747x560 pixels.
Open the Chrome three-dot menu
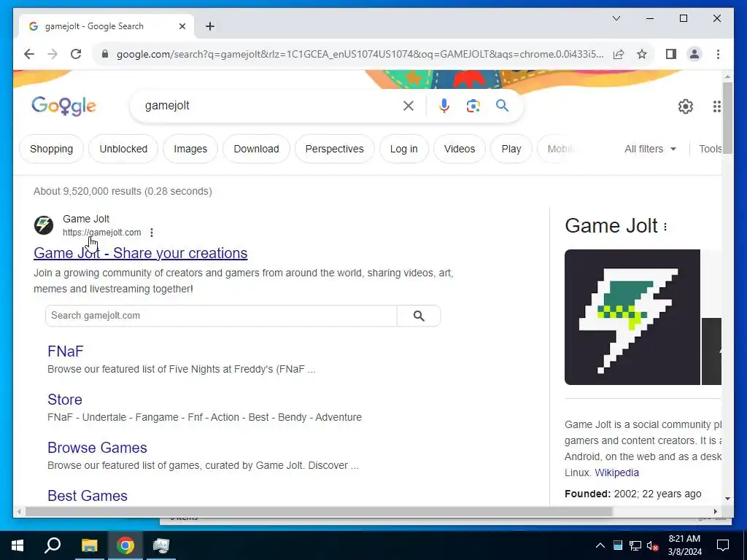(x=718, y=54)
